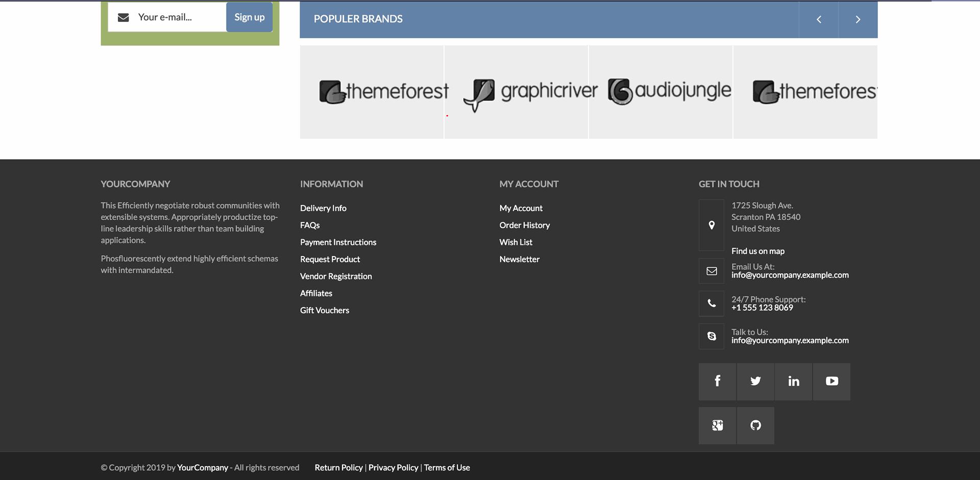Viewport: 980px width, 480px height.
Task: Click the POPULER BRANDS heading
Action: [358, 19]
